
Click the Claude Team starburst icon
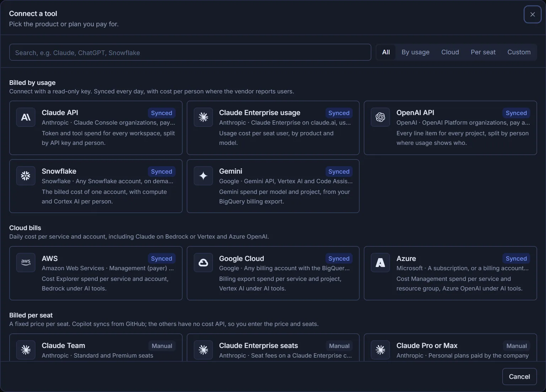click(x=26, y=350)
